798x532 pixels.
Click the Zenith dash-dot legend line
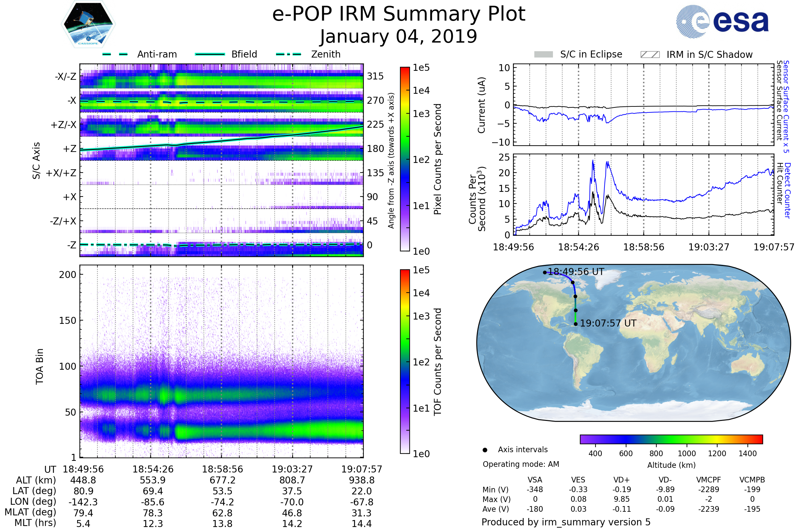289,54
